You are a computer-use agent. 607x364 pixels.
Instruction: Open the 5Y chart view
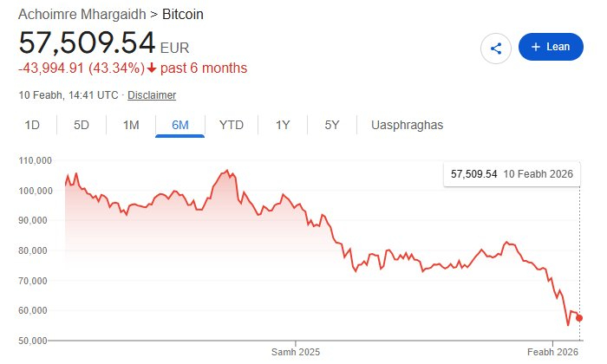pos(332,125)
